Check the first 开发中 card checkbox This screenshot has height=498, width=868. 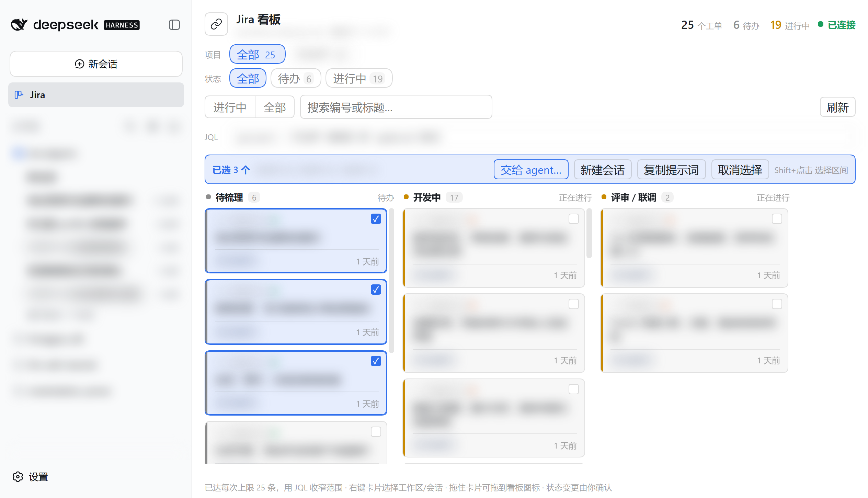tap(574, 219)
